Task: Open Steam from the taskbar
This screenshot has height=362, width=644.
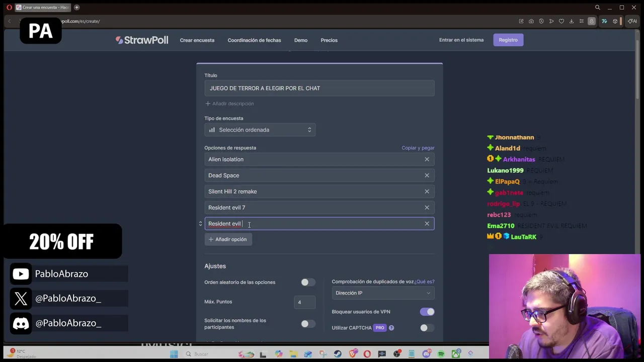Action: pos(338,354)
